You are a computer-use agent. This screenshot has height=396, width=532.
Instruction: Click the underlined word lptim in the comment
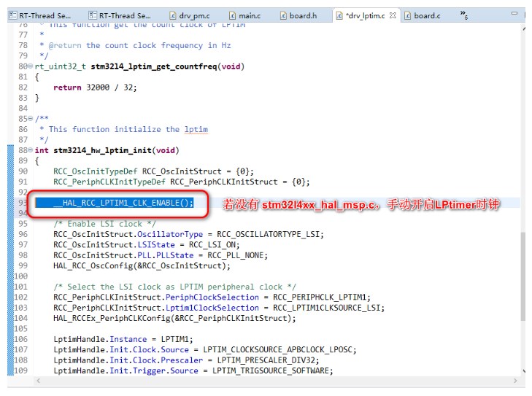pyautogui.click(x=196, y=129)
